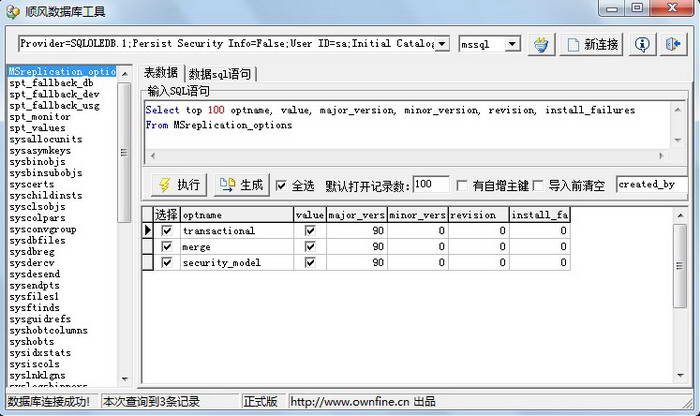The width and height of the screenshot is (700, 416).
Task: Click 生成 (generate) button
Action: point(241,185)
